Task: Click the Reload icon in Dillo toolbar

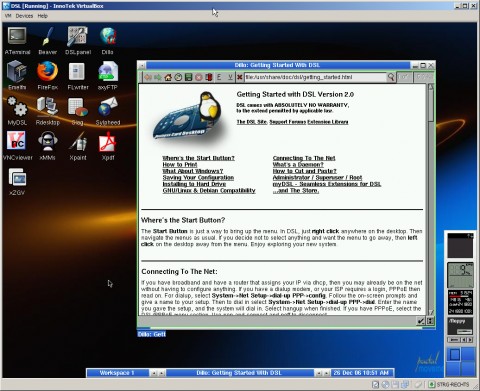Action: [x=178, y=77]
